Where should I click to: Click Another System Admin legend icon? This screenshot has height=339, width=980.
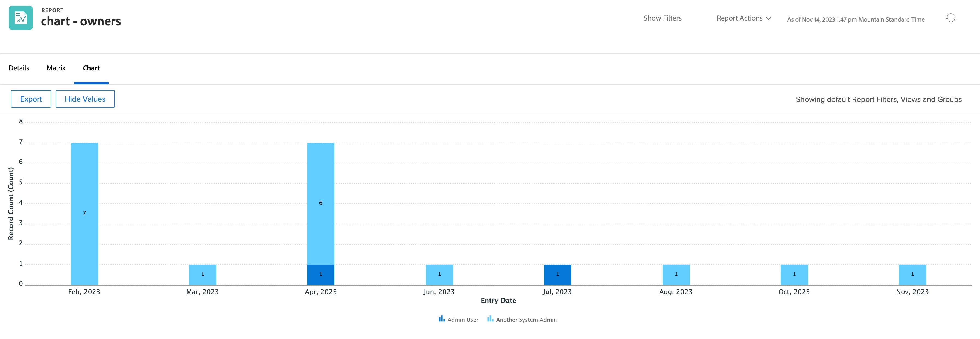[x=490, y=319]
